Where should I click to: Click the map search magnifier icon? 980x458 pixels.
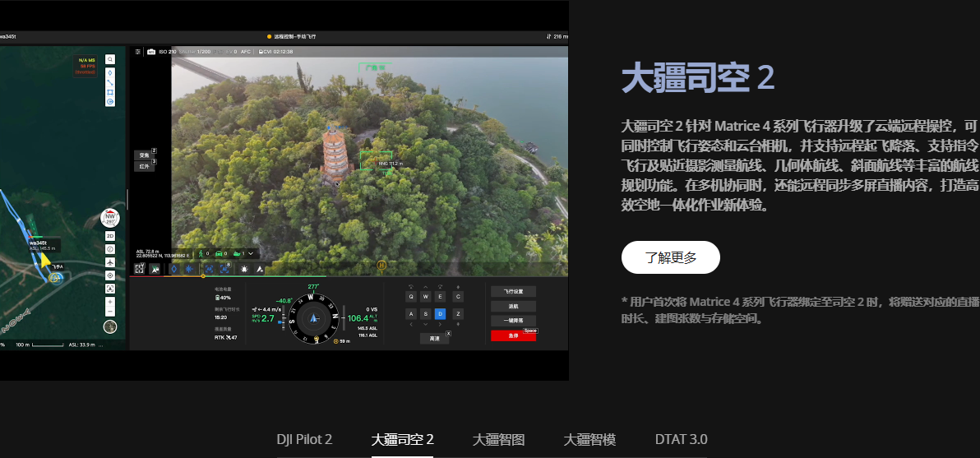tap(109, 59)
